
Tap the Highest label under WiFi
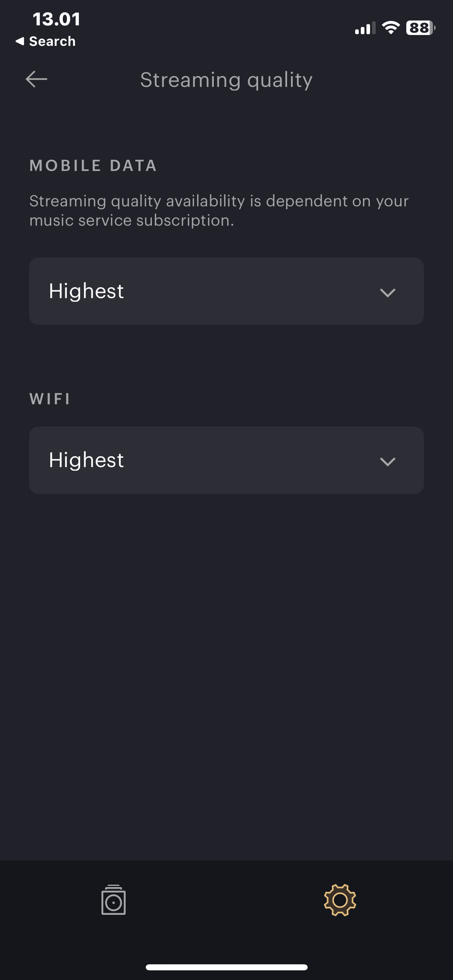(86, 460)
